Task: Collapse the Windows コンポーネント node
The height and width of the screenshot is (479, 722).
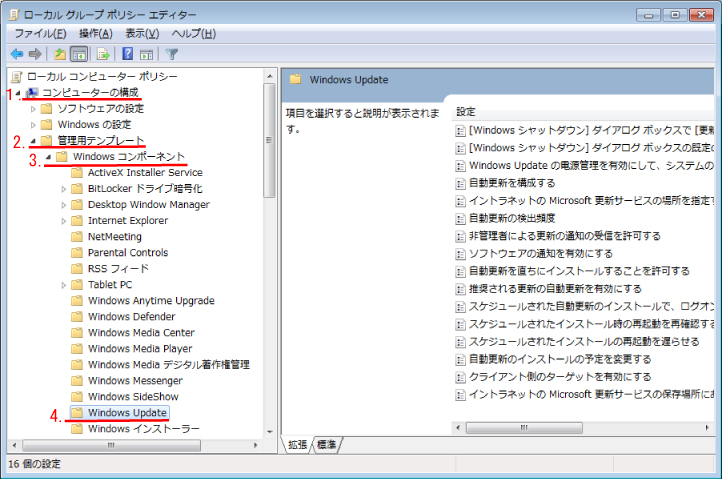Action: 48,157
